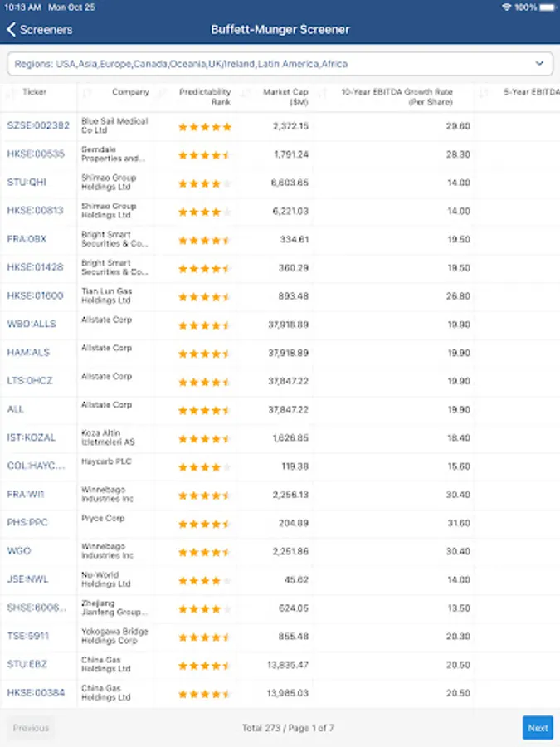The height and width of the screenshot is (747, 560).
Task: Click growth rate value 29.60
Action: (x=458, y=126)
